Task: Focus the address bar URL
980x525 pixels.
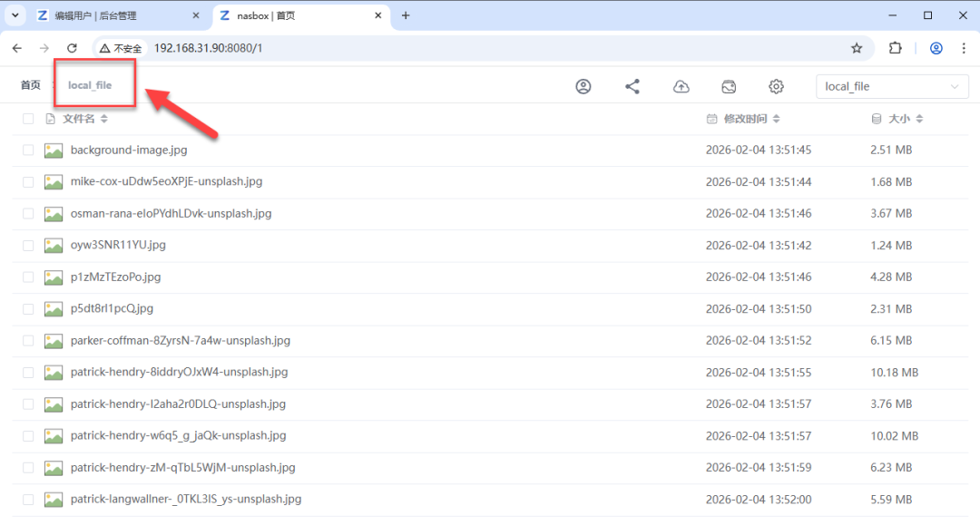Action: point(208,48)
